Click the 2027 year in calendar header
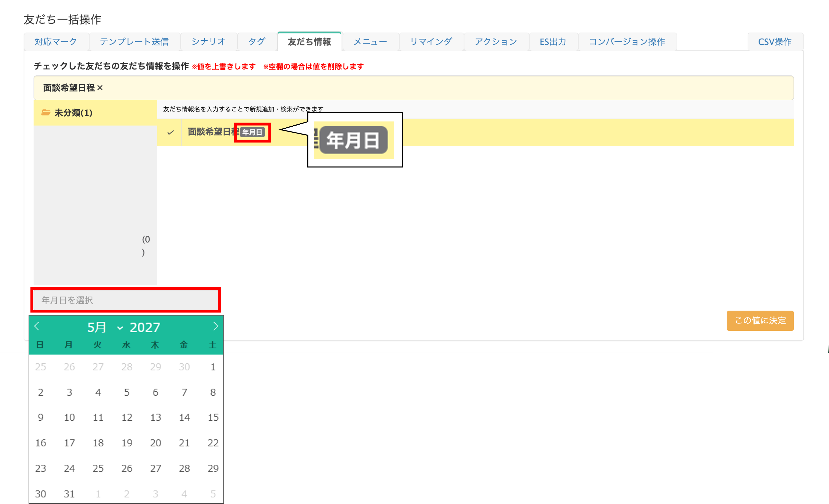 pos(145,327)
